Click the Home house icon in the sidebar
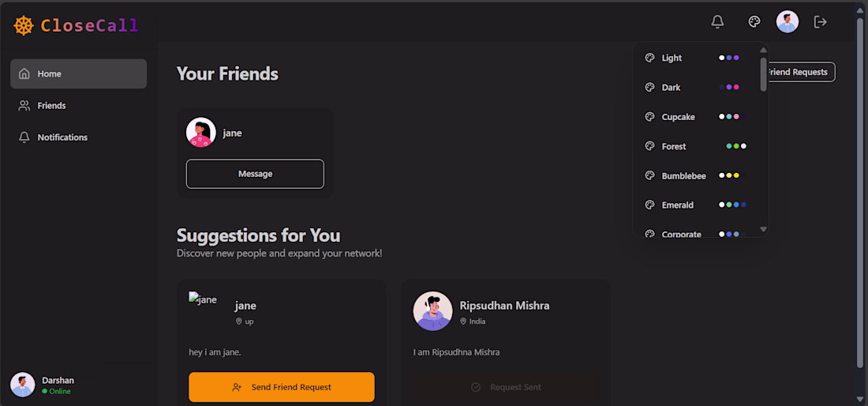This screenshot has height=406, width=868. coord(24,73)
